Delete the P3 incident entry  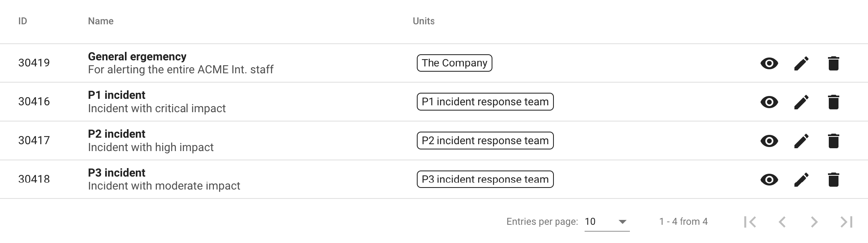[833, 179]
